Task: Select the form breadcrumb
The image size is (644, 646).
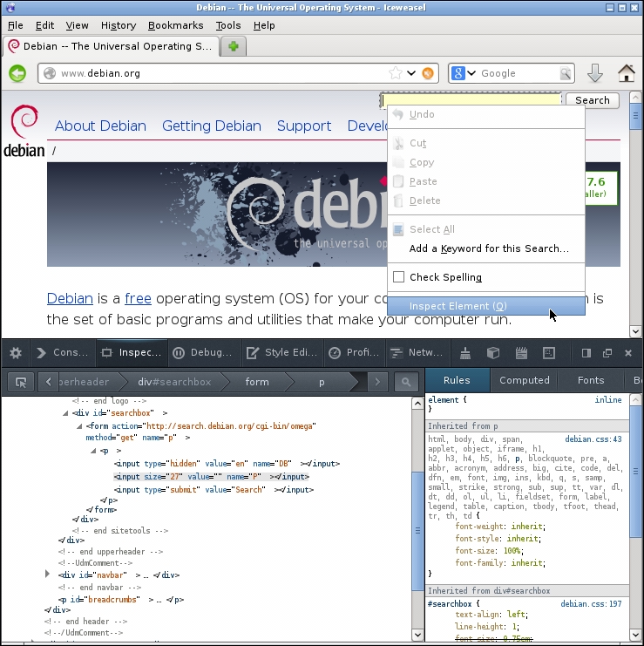Action: [x=257, y=382]
